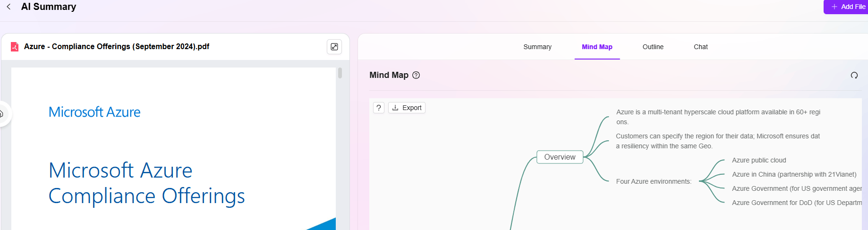The image size is (868, 230).
Task: Regenerate the mind map with refresh icon
Action: (x=854, y=75)
